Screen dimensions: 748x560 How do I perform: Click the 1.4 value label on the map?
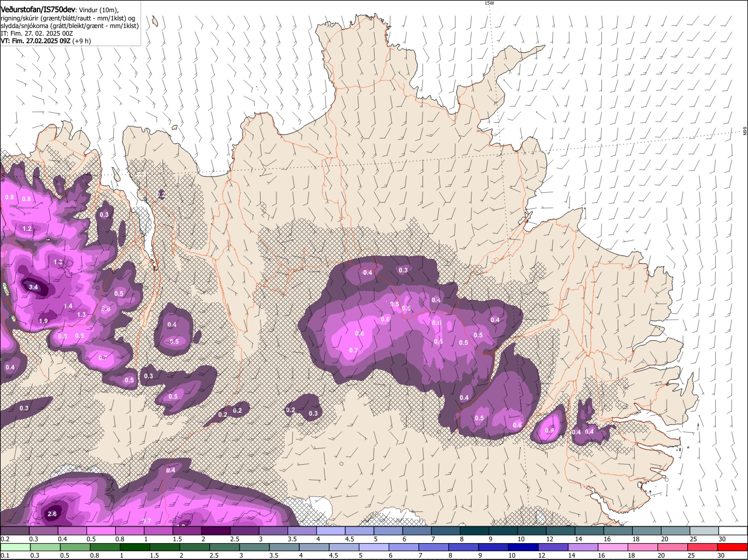click(68, 306)
